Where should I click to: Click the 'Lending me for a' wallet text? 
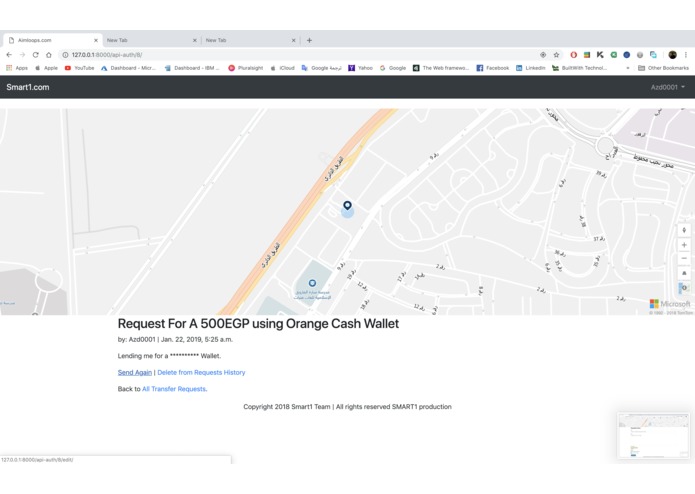169,356
